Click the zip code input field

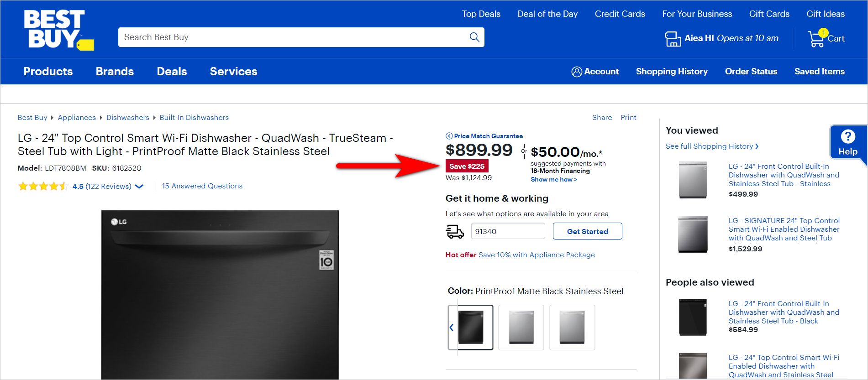(508, 231)
